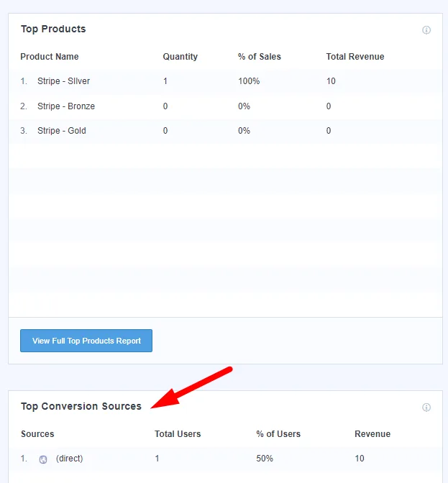
Task: Click the Top Products panel title
Action: 53,29
